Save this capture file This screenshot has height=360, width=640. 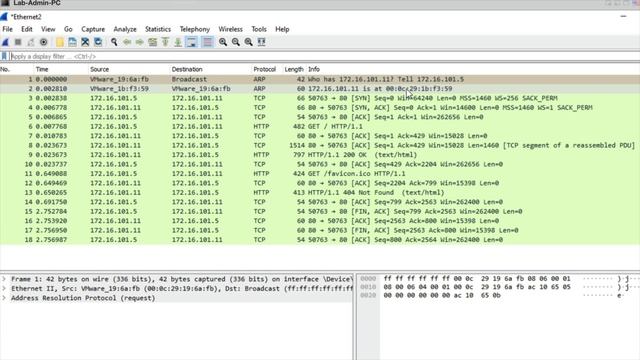point(72,42)
